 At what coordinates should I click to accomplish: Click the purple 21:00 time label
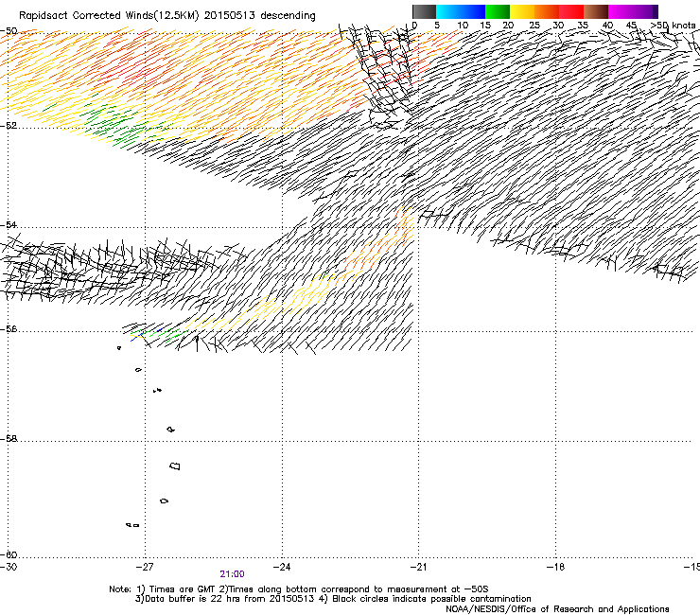[x=232, y=574]
